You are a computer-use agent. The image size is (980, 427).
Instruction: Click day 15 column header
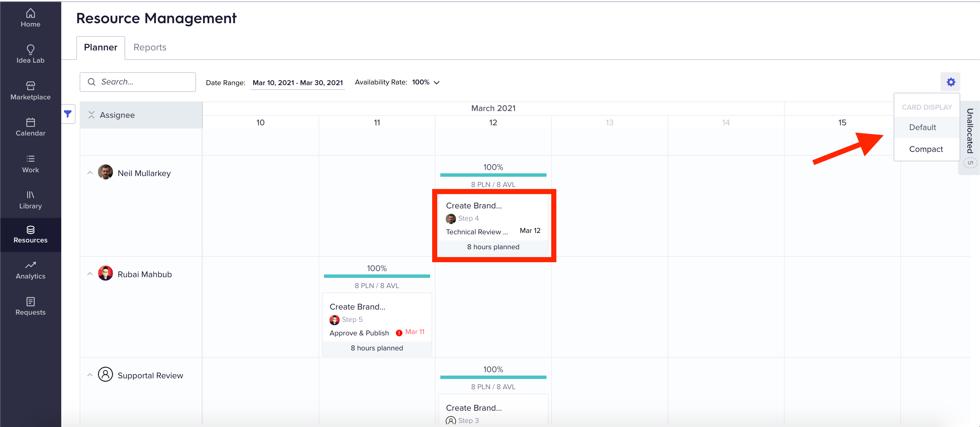coord(842,123)
